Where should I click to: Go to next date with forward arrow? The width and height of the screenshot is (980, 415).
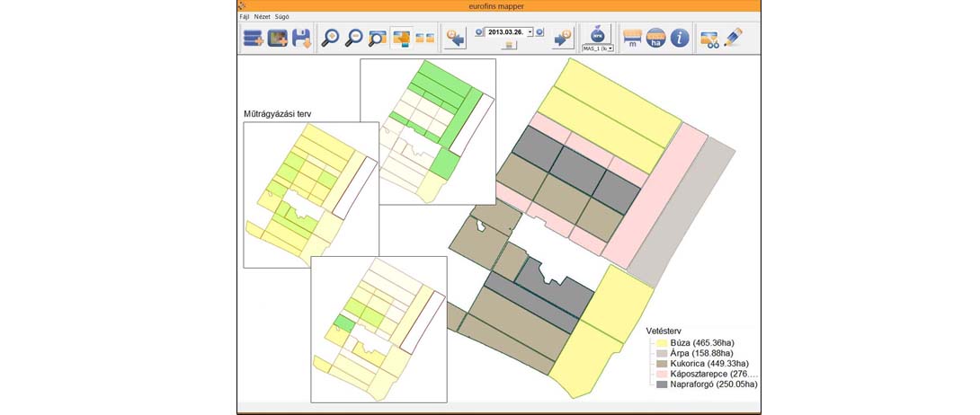pyautogui.click(x=564, y=38)
